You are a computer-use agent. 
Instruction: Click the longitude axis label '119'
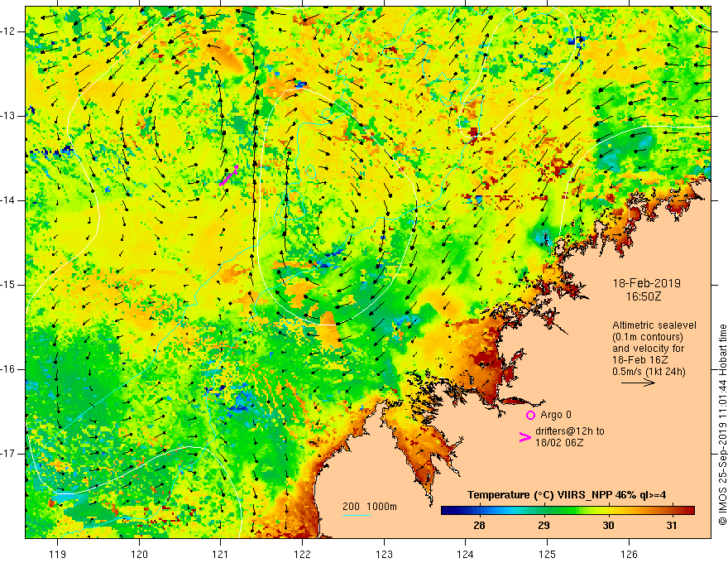58,554
